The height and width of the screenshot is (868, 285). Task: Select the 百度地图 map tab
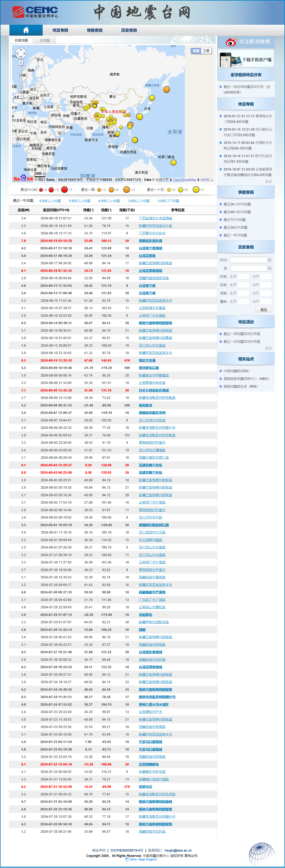(x=21, y=40)
